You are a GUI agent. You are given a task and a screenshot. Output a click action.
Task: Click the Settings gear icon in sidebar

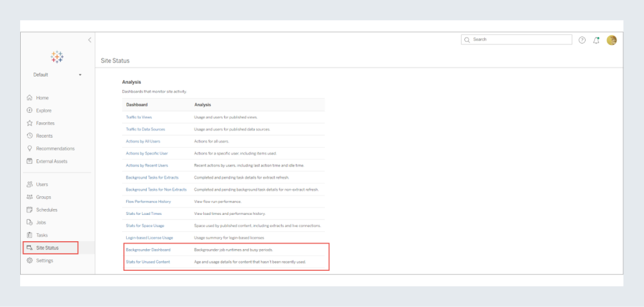coord(30,261)
